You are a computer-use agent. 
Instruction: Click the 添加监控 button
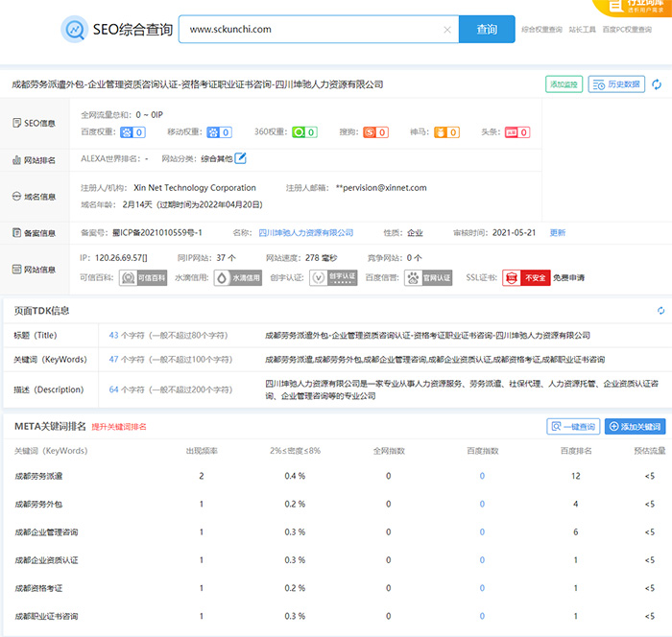tap(564, 84)
